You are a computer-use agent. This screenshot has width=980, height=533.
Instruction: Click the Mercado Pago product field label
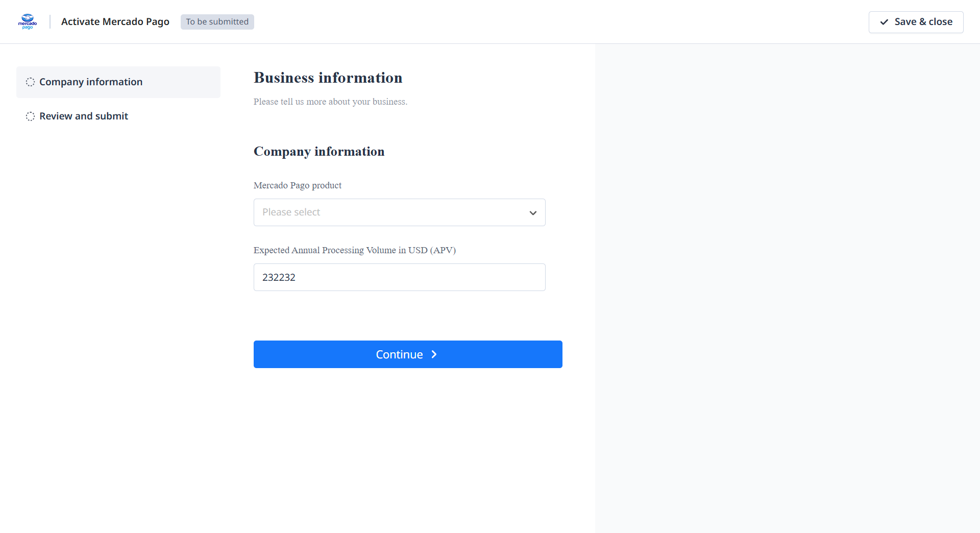point(298,185)
